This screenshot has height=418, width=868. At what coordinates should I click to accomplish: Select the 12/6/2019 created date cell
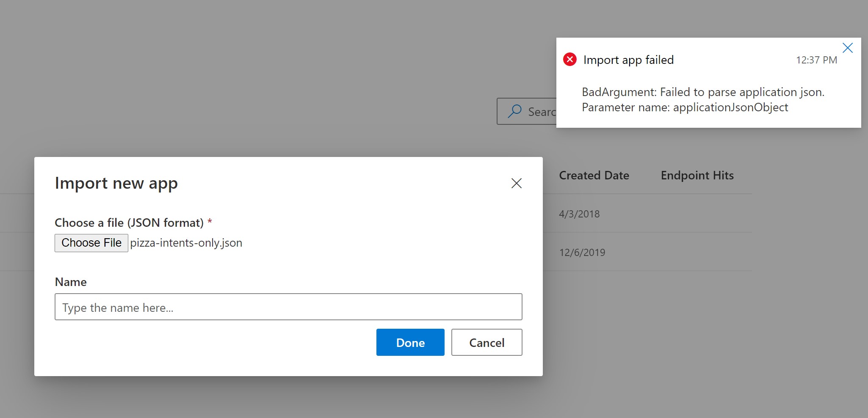[582, 253]
